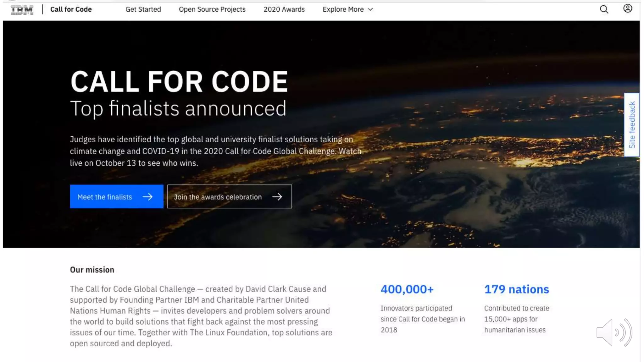Click the Contributed to create 15,000+ apps text
Viewport: 644px width, 362px height.
click(517, 319)
